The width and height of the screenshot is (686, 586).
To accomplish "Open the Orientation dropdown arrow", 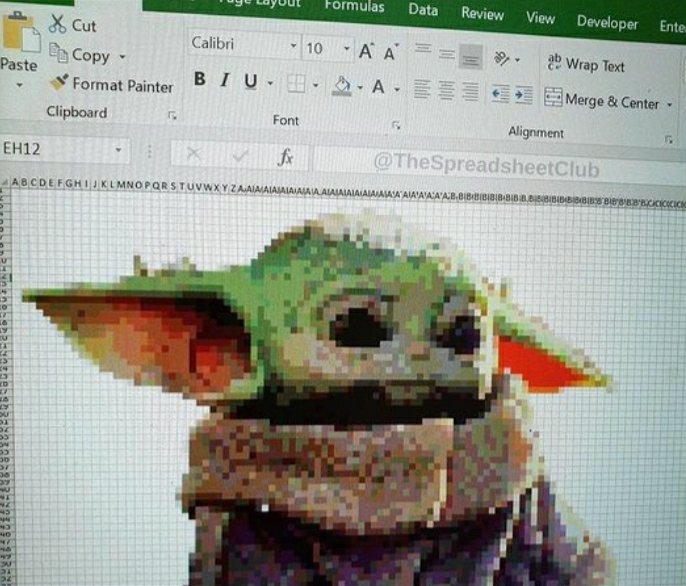I will [x=517, y=60].
